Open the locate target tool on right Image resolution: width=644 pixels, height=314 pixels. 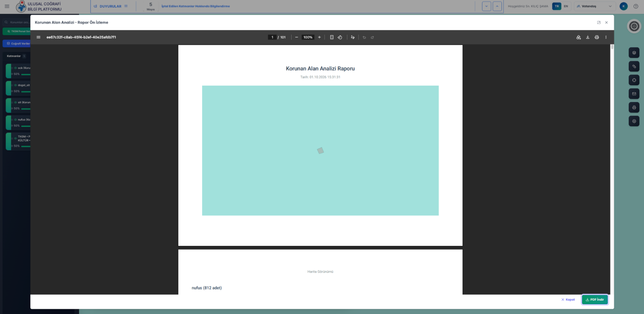(x=634, y=80)
